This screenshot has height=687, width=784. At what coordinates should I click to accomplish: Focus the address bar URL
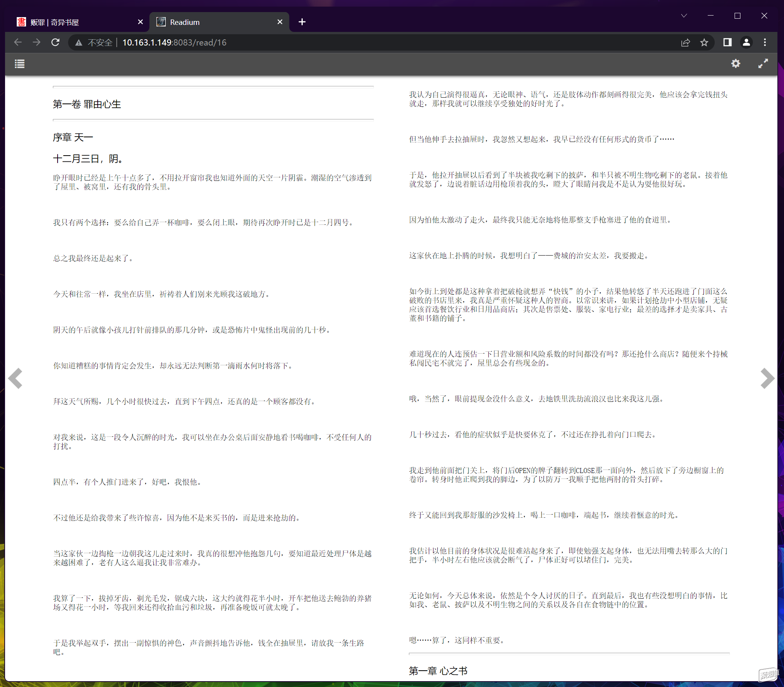tap(174, 42)
